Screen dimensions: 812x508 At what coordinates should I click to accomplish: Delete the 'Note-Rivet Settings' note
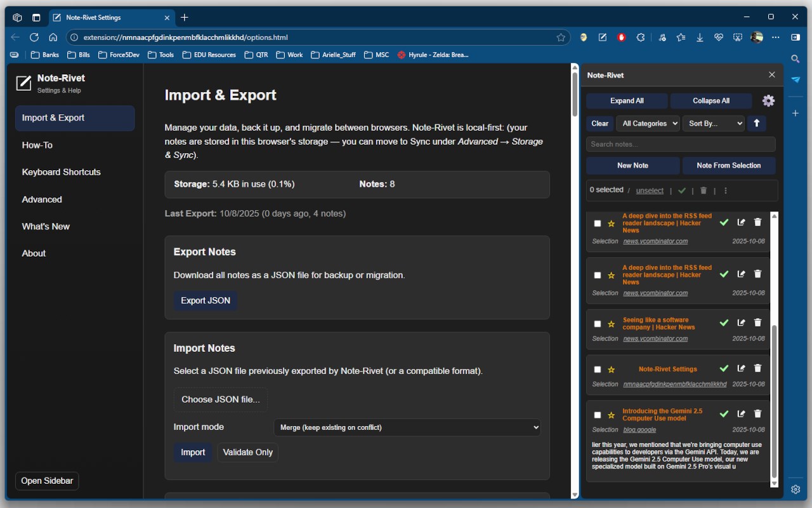pyautogui.click(x=757, y=368)
